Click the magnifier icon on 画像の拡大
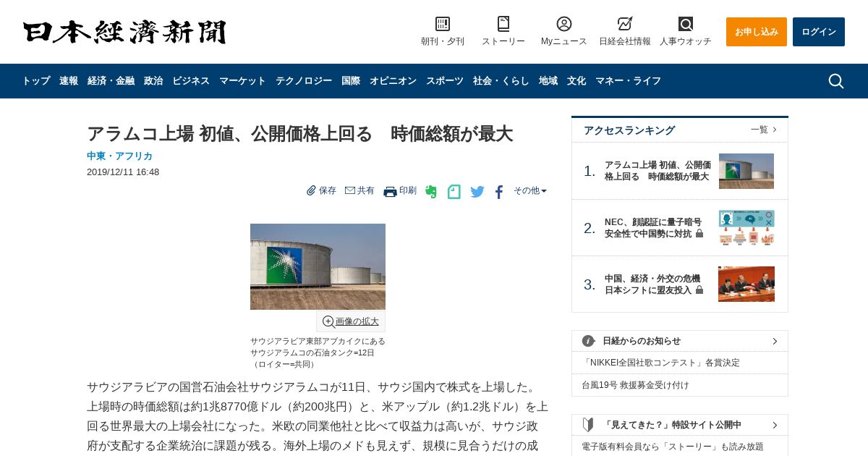The image size is (868, 456). pos(328,321)
